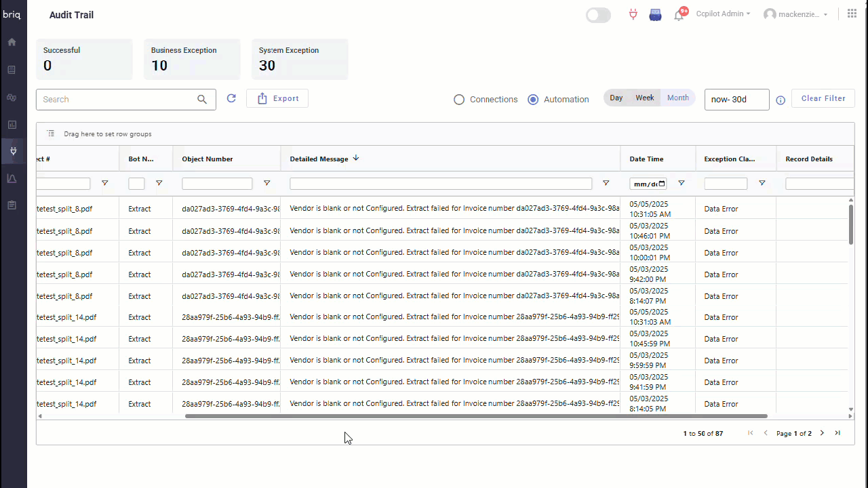
Task: Open the System Exception count card
Action: coord(300,60)
